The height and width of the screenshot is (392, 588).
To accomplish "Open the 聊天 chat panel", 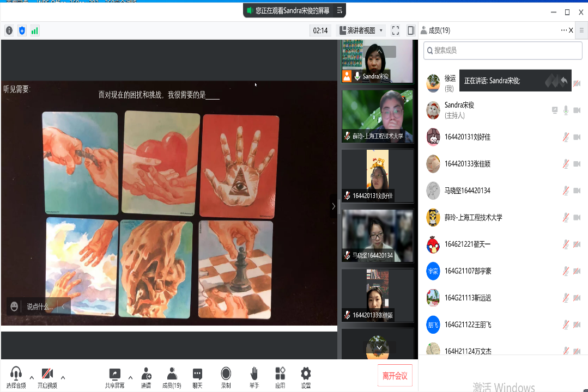I will 197,373.
